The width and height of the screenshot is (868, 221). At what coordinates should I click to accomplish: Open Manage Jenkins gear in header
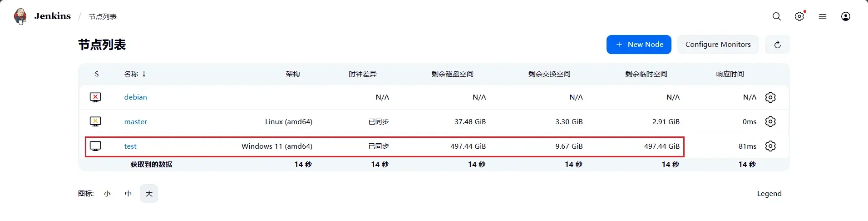799,16
